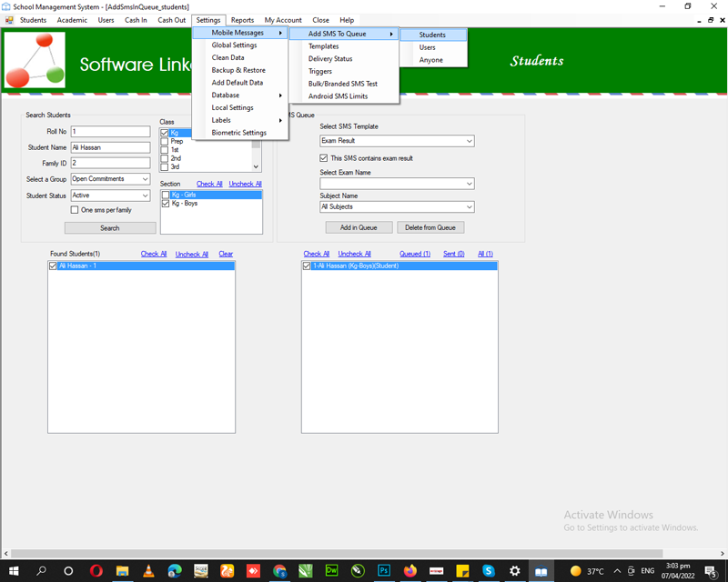728x582 pixels.
Task: Choose Backup & Restore from Settings menu
Action: (238, 70)
